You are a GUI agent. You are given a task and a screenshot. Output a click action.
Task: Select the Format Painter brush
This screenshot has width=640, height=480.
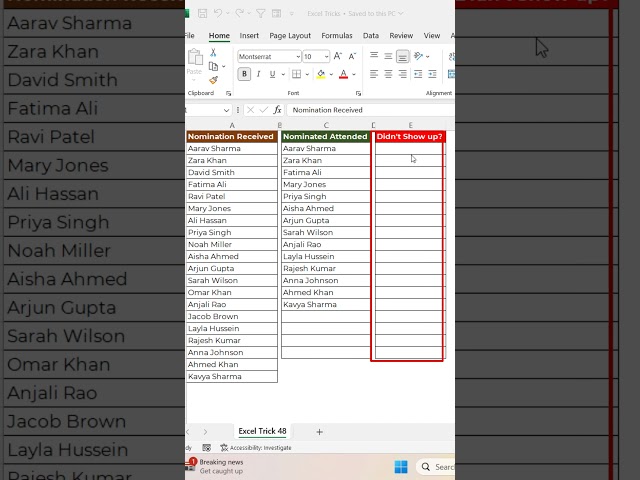[x=213, y=80]
